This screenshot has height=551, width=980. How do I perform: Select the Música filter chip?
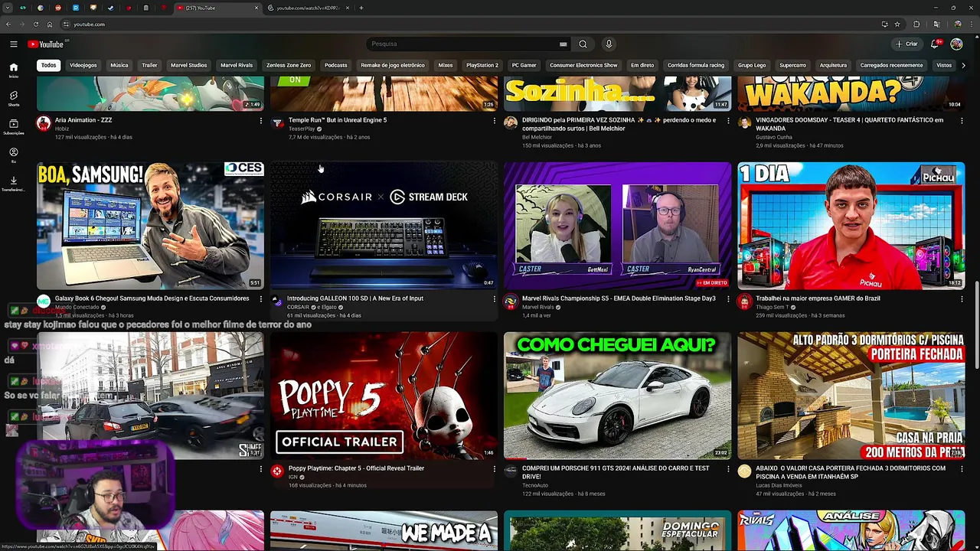pos(119,65)
